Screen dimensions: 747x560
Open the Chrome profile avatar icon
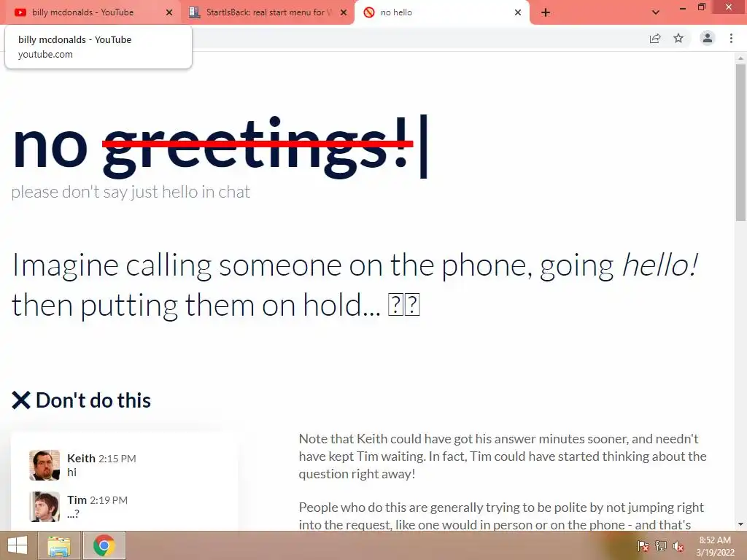point(708,38)
